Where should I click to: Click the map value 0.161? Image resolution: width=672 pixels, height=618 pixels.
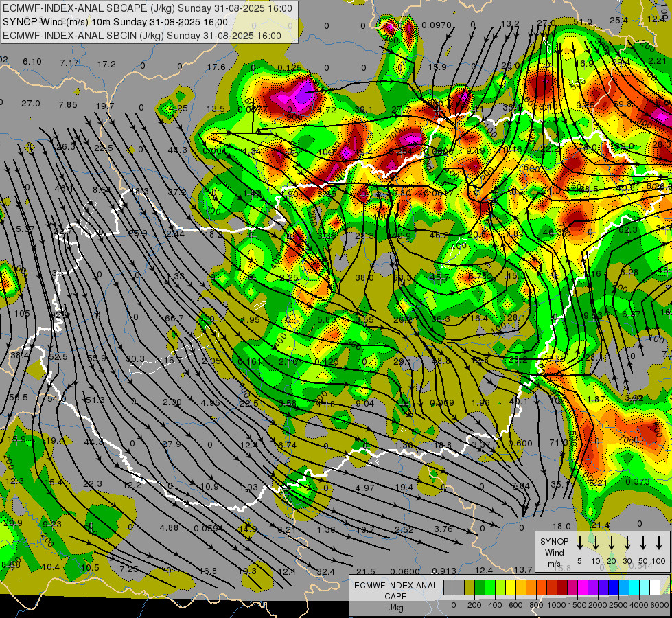click(249, 361)
